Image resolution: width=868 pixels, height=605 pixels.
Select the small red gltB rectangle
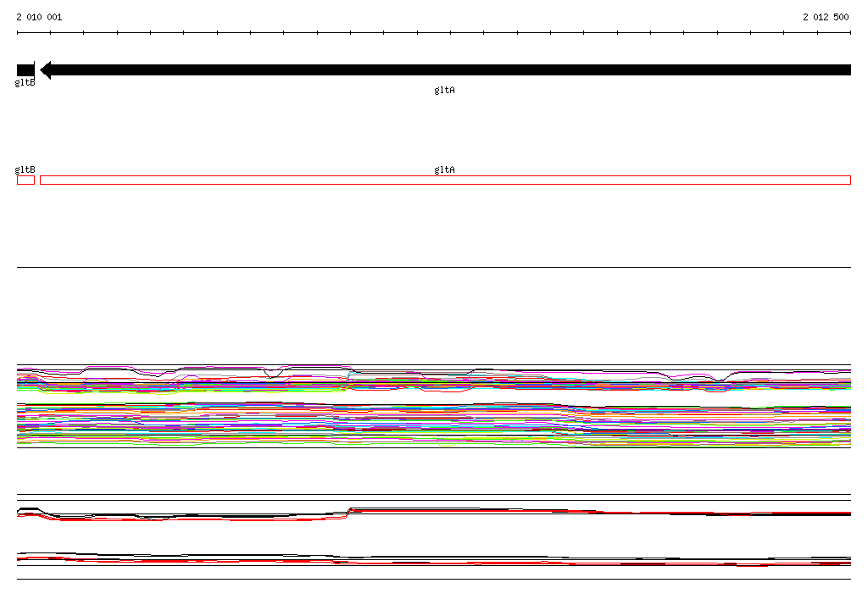(26, 180)
